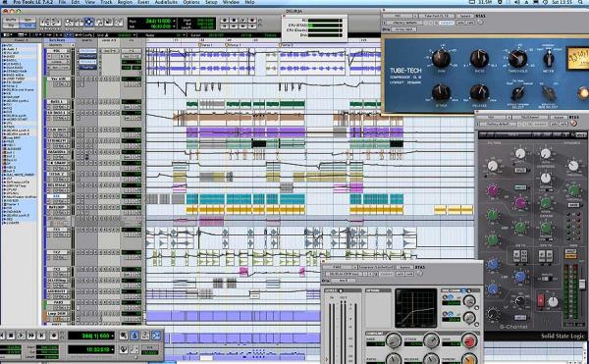
Task: Select the Grabber hand tool
Action: click(99, 22)
